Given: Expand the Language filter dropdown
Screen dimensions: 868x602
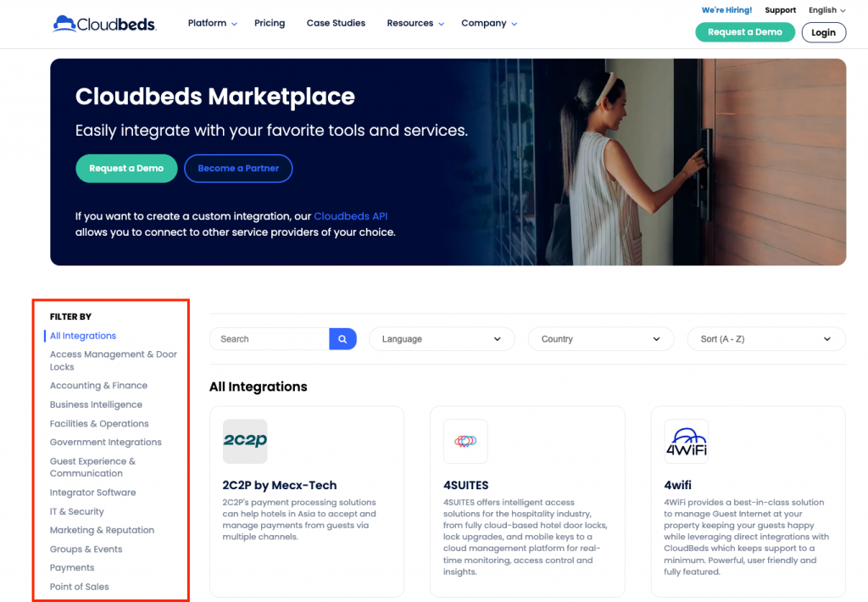Looking at the screenshot, I should (442, 339).
